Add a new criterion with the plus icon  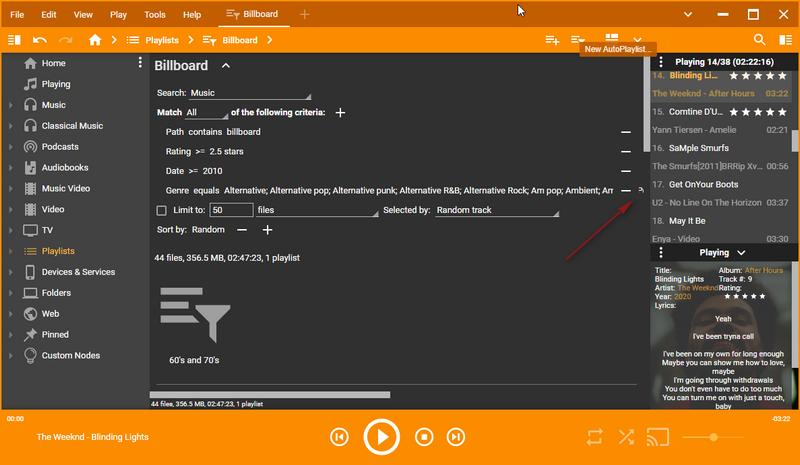tap(340, 113)
